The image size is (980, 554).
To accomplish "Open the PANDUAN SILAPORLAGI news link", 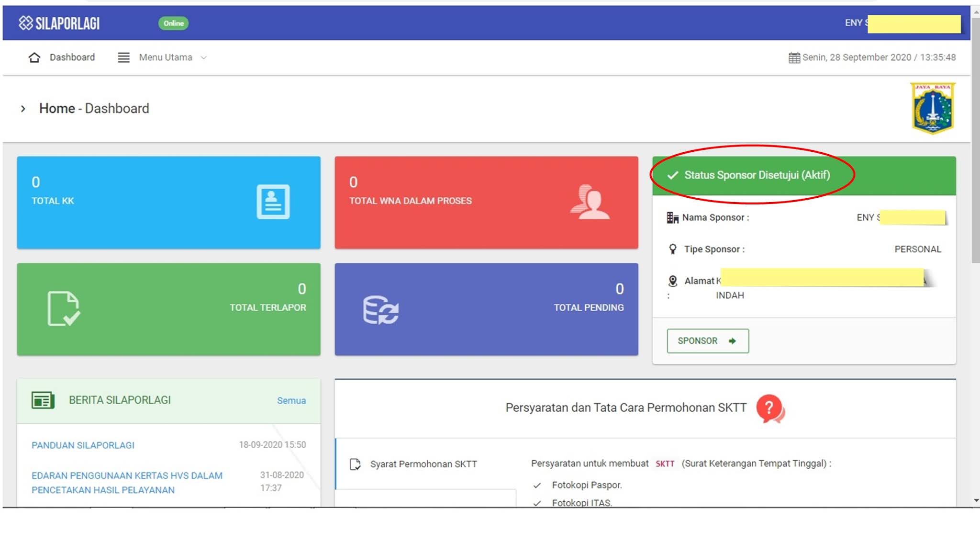I will point(83,445).
